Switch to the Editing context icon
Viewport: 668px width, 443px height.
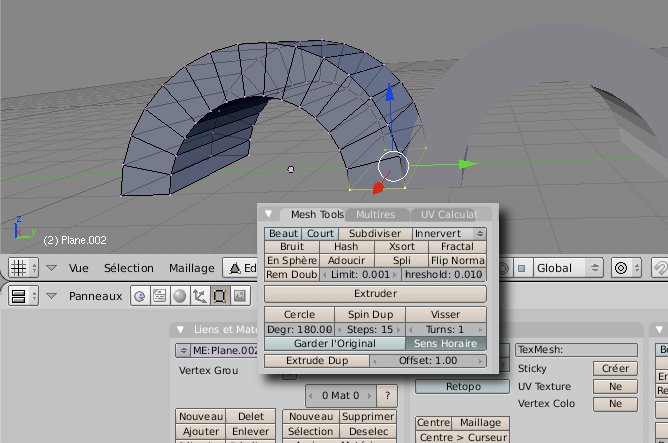point(220,296)
